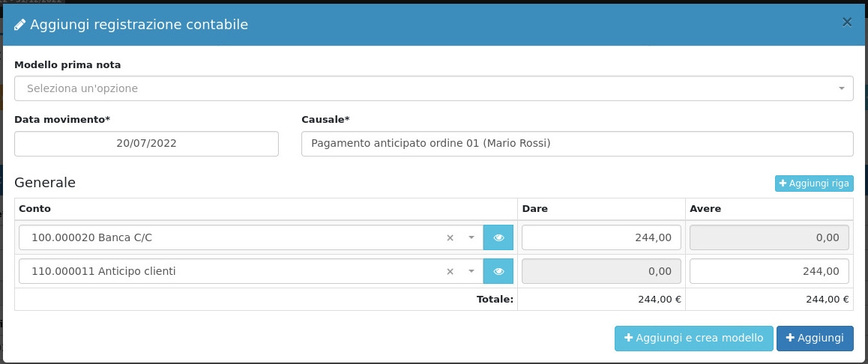Click the blue Aggiungi button

(x=815, y=338)
